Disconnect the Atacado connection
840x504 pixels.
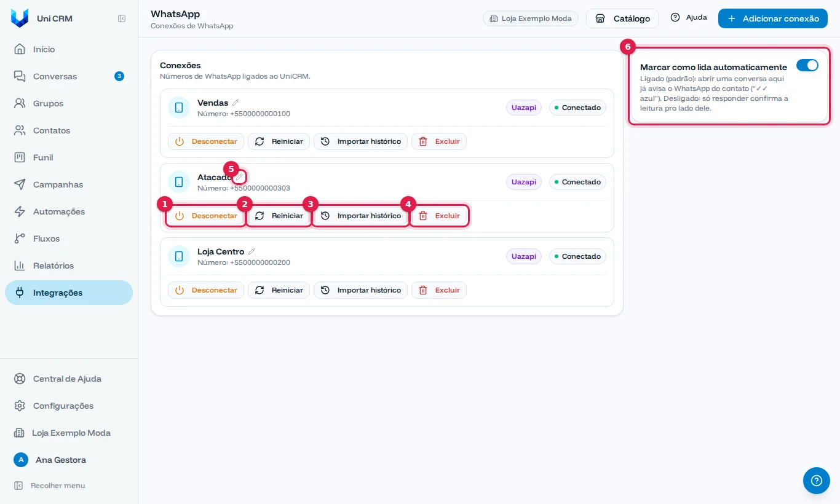[206, 216]
